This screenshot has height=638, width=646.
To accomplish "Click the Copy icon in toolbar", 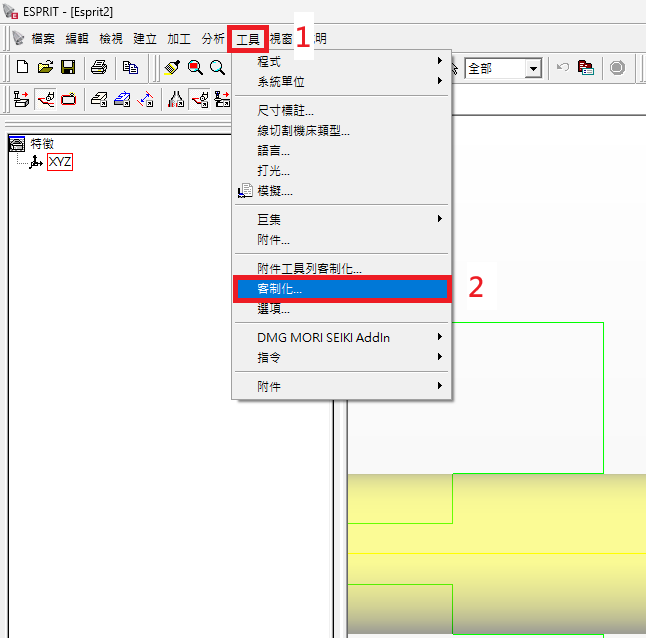I will coord(130,68).
